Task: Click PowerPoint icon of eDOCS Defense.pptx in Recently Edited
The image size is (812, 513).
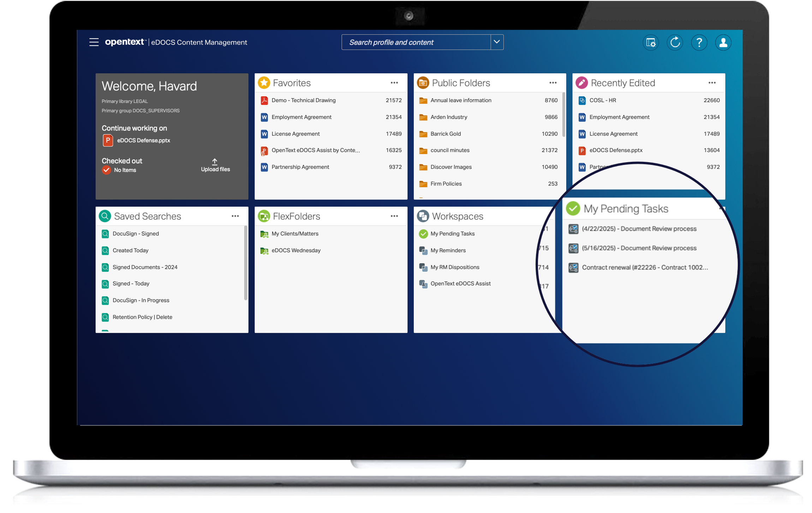Action: tap(581, 151)
